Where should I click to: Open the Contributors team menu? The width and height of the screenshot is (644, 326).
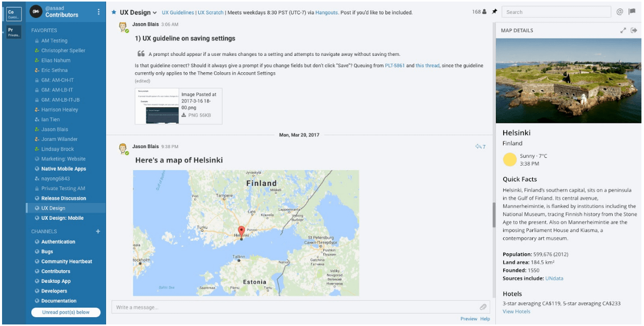[99, 12]
